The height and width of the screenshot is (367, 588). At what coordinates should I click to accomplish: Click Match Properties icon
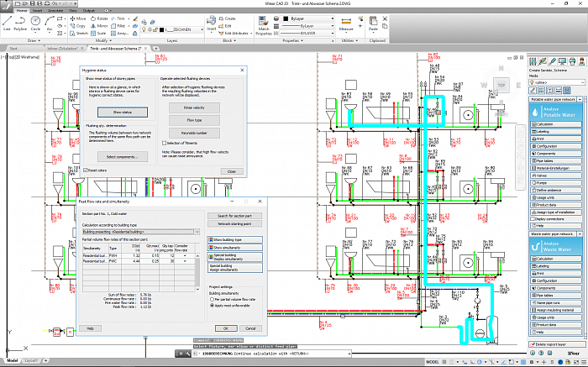[x=263, y=25]
